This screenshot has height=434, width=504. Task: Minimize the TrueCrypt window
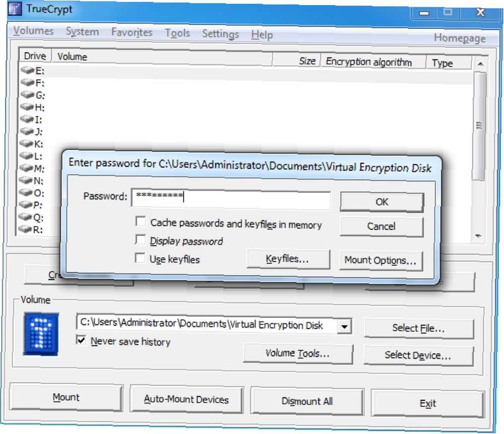424,13
